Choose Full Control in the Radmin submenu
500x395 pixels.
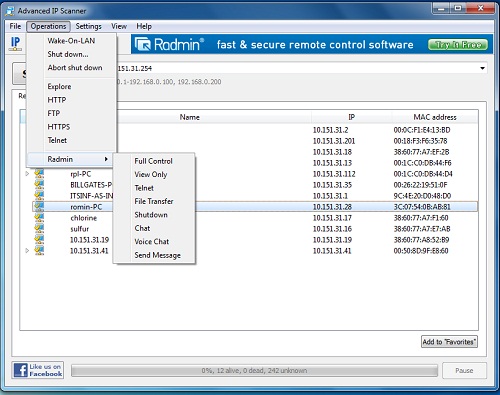(154, 161)
